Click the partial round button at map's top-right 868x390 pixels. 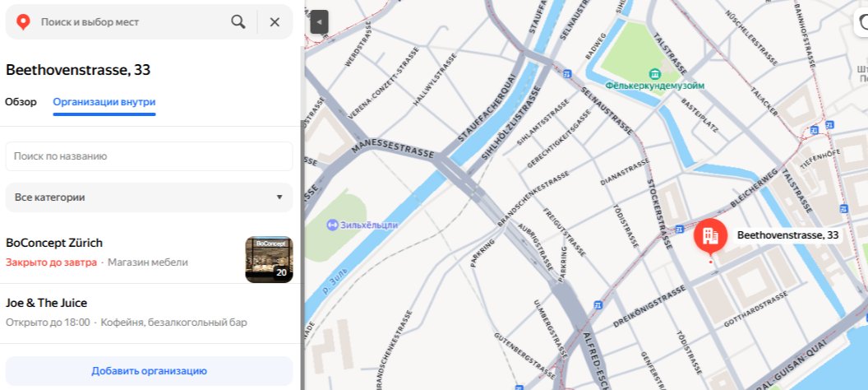pos(861,23)
